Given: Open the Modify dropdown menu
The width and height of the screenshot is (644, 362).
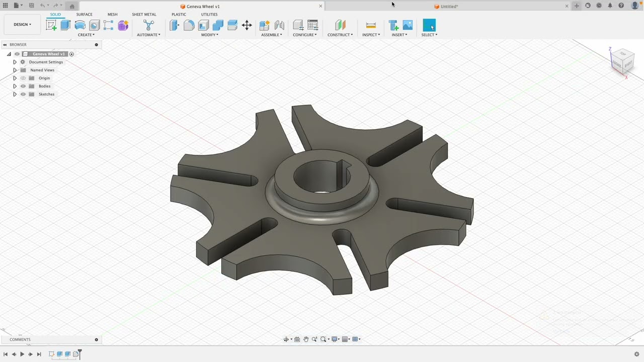Looking at the screenshot, I should (x=210, y=35).
